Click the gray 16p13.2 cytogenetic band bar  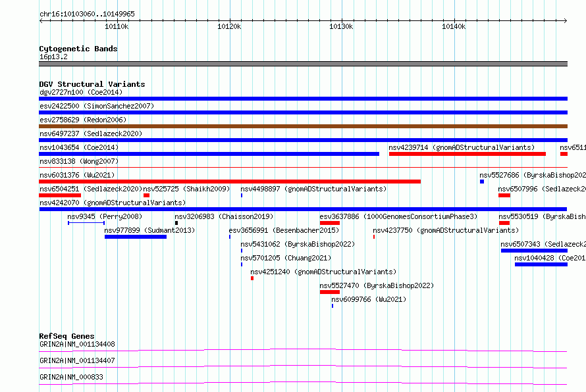[x=303, y=64]
